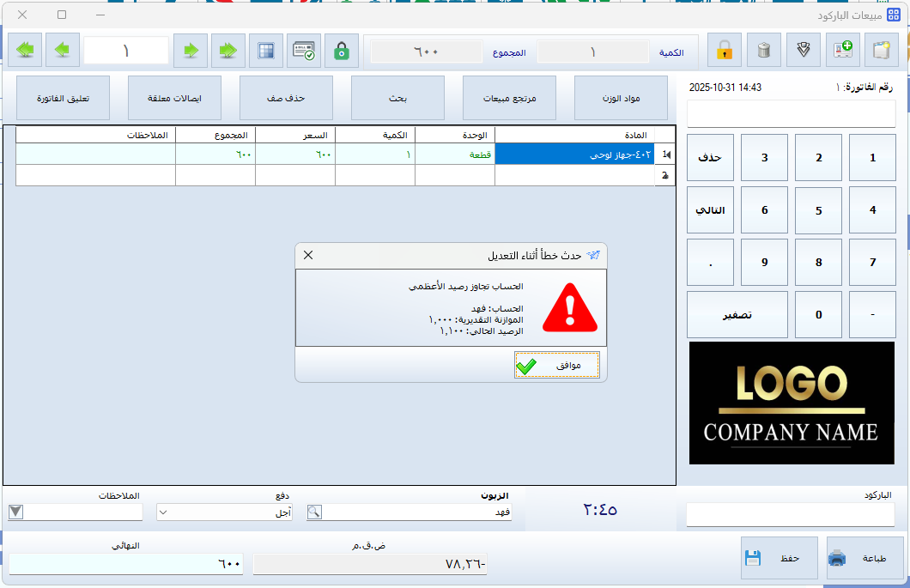Click the customer search magnifier icon
910x588 pixels.
point(315,512)
